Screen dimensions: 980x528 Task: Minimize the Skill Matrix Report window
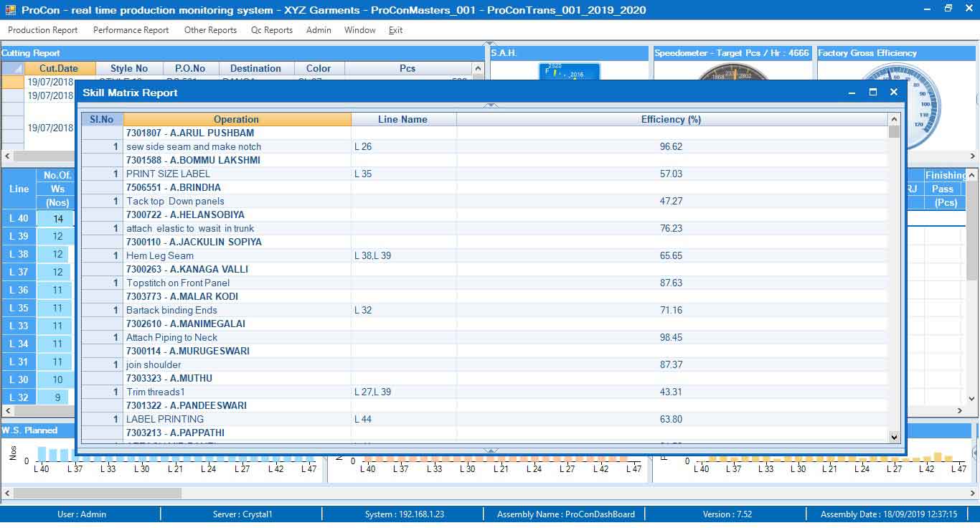(x=852, y=93)
